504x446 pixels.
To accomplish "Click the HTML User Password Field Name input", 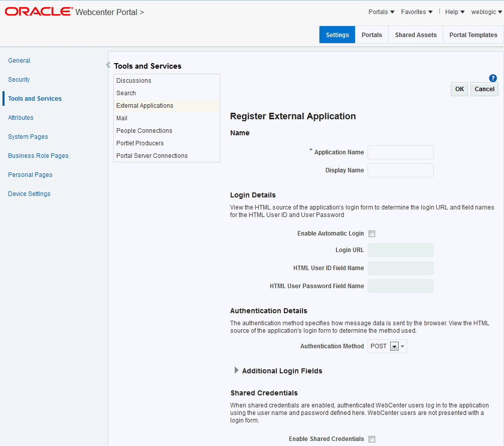I will [401, 286].
